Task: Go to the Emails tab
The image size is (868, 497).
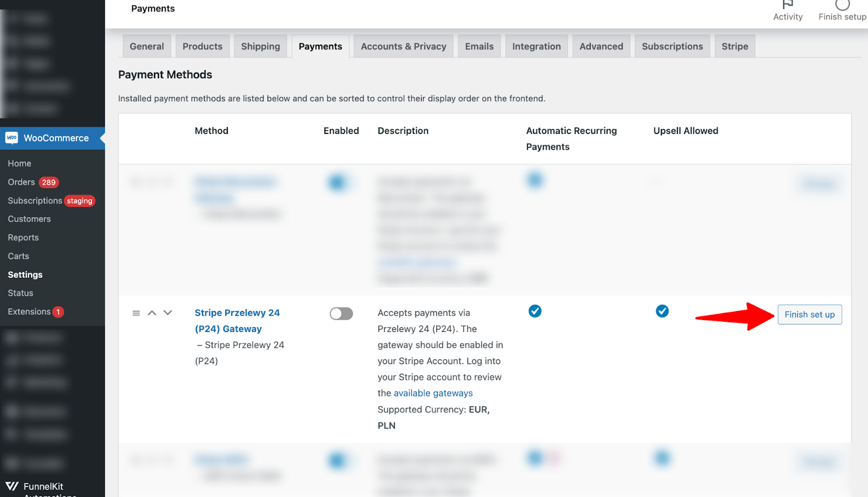Action: pyautogui.click(x=479, y=46)
